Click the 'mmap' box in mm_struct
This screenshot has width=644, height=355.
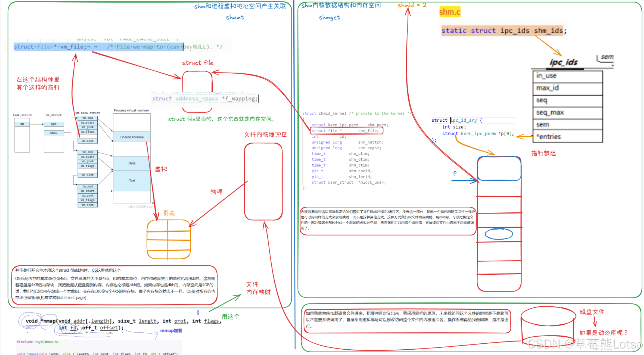point(54,132)
